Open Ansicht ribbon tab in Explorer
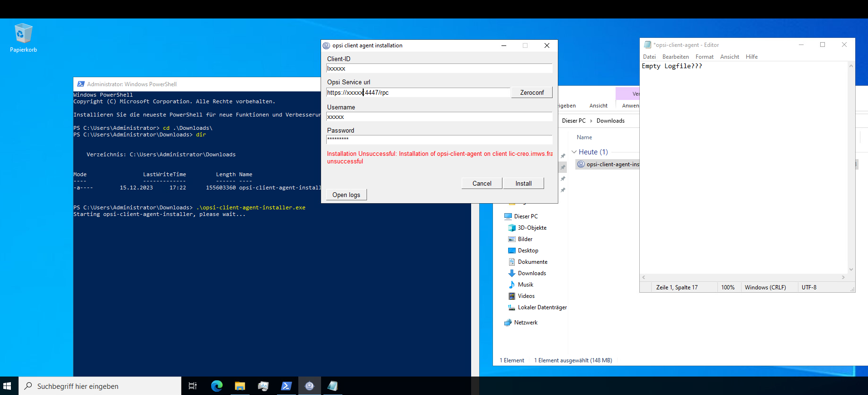Image resolution: width=868 pixels, height=395 pixels. point(598,106)
